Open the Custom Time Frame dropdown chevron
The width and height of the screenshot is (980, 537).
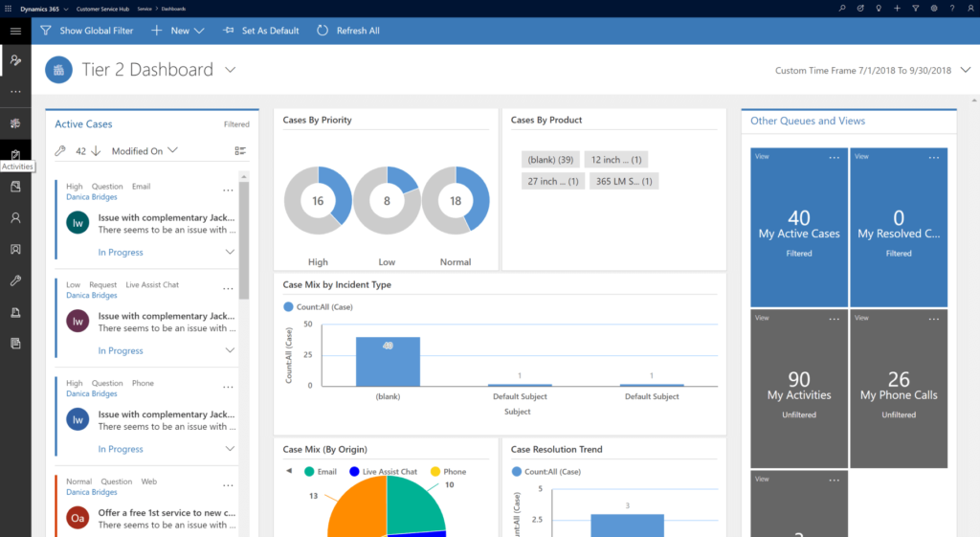966,70
